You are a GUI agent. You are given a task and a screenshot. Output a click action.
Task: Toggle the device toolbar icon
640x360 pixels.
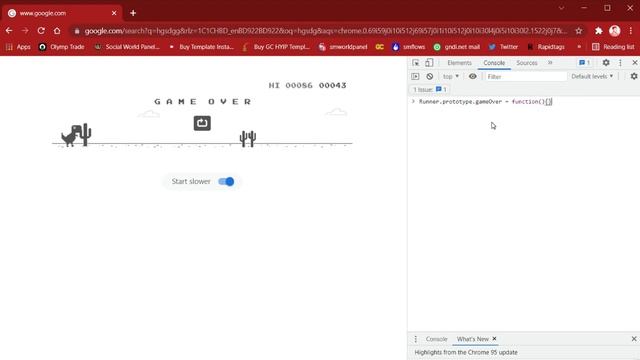click(429, 62)
